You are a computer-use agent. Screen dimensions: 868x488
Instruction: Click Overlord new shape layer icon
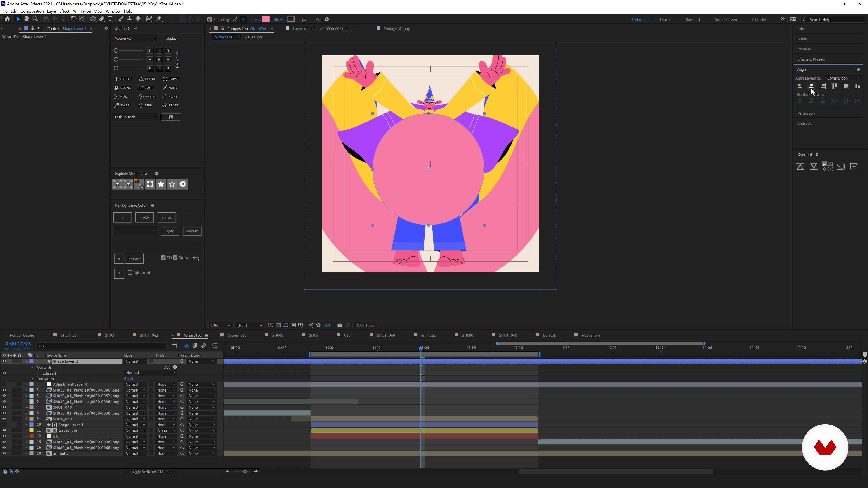[854, 166]
